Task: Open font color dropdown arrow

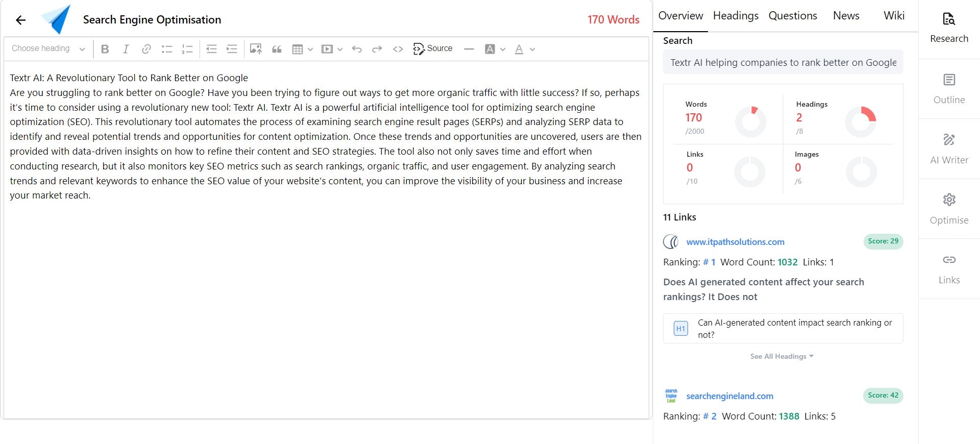Action: pyautogui.click(x=532, y=50)
